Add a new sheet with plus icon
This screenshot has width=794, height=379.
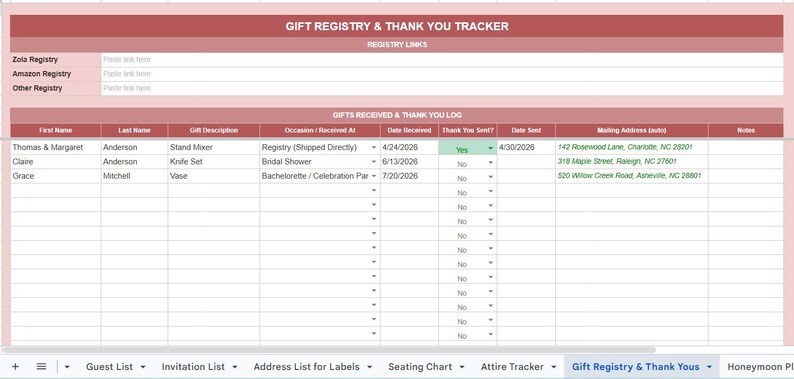15,367
